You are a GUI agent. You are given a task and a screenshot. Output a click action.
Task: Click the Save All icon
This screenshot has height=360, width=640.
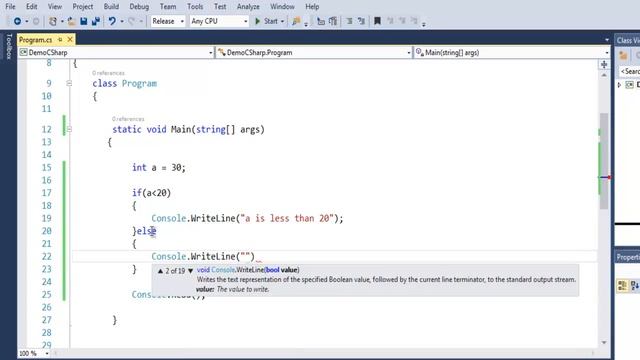(96, 21)
